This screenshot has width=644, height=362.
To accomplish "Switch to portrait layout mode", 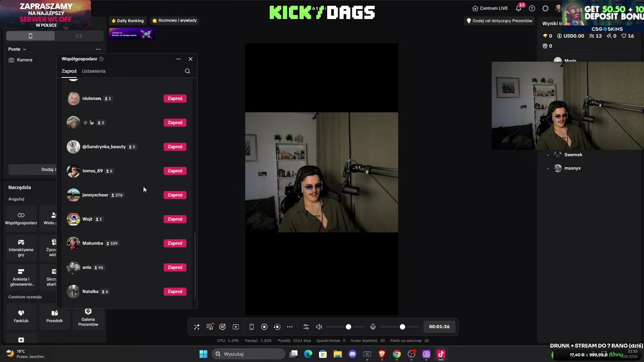I will click(x=30, y=36).
